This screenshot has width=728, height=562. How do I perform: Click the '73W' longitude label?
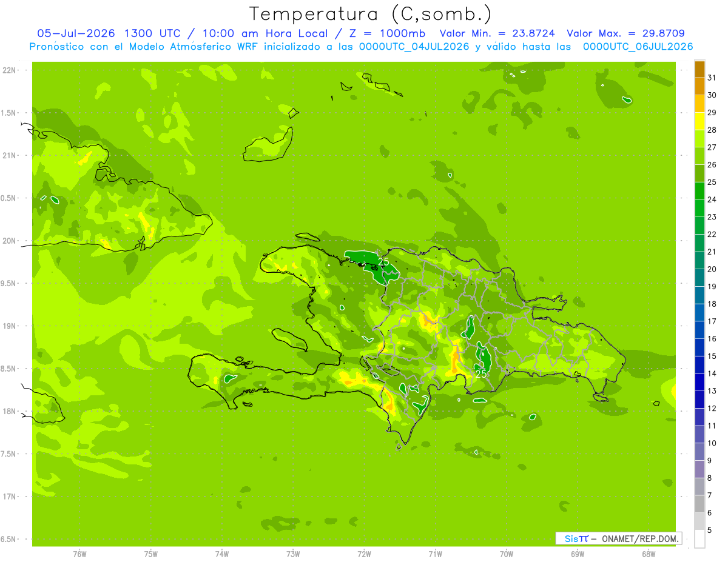tap(293, 554)
